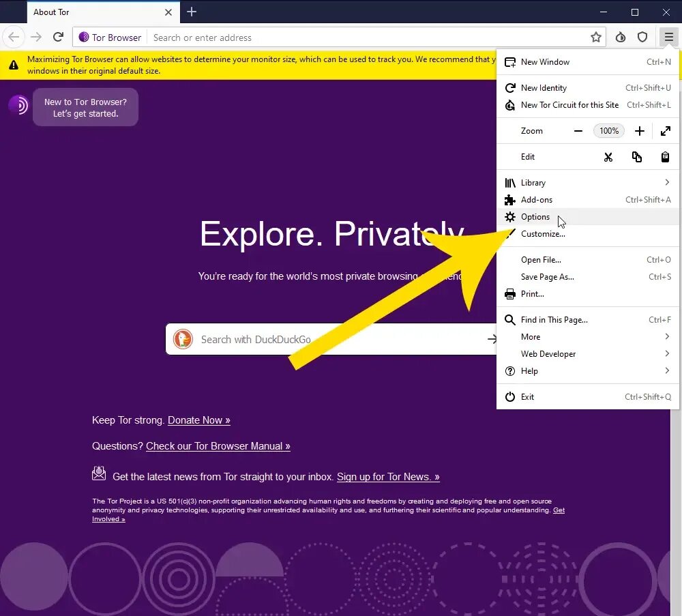Bookmark this page with the star icon
The image size is (682, 616).
[x=596, y=38]
